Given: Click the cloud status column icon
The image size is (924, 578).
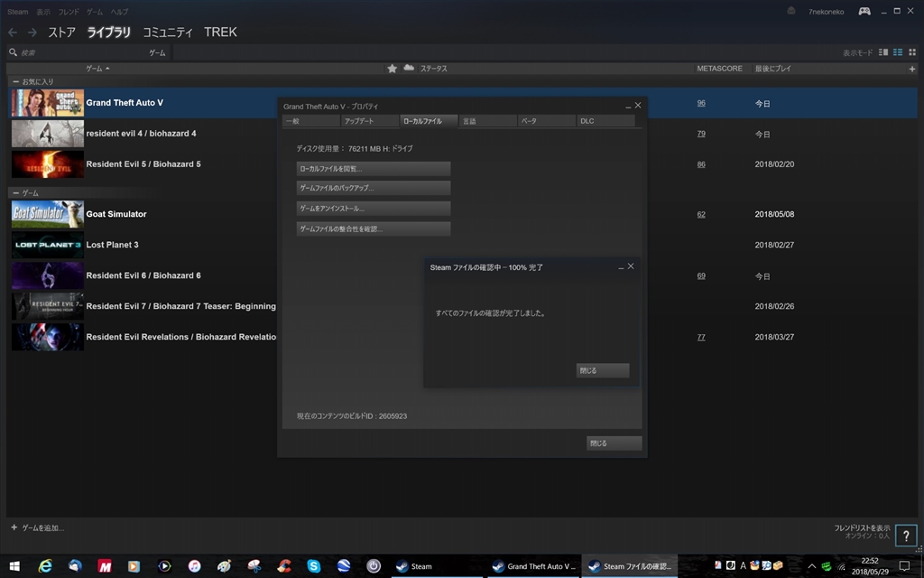Looking at the screenshot, I should 409,69.
